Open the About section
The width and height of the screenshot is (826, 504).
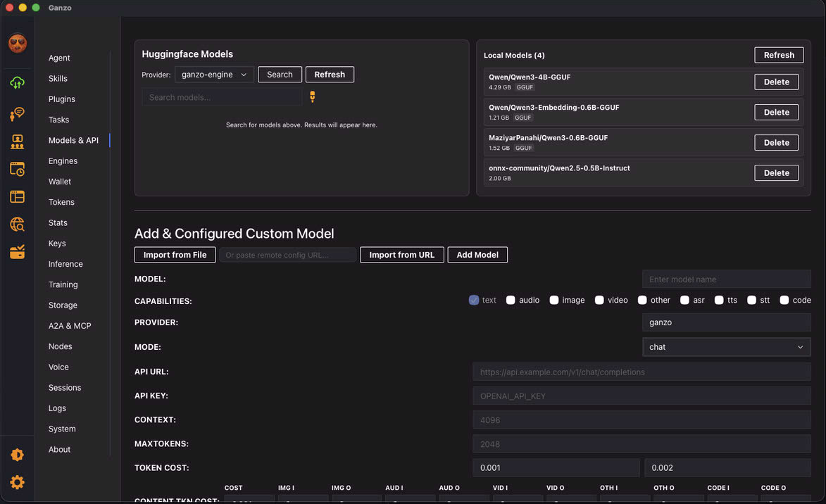(59, 449)
